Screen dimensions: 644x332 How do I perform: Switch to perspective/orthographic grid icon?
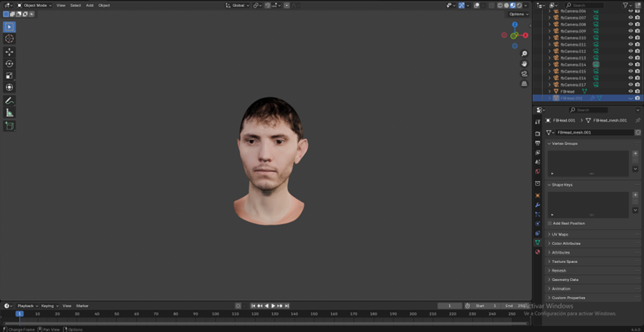pos(524,84)
